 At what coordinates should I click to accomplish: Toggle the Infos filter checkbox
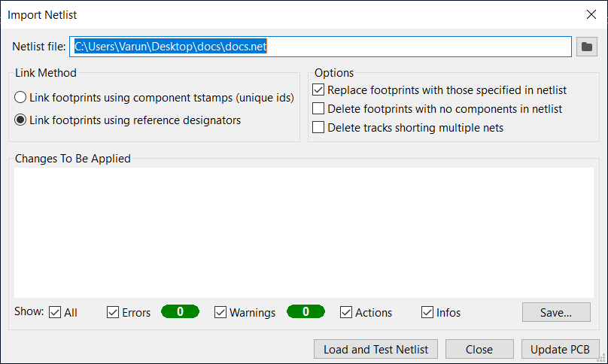click(x=427, y=312)
